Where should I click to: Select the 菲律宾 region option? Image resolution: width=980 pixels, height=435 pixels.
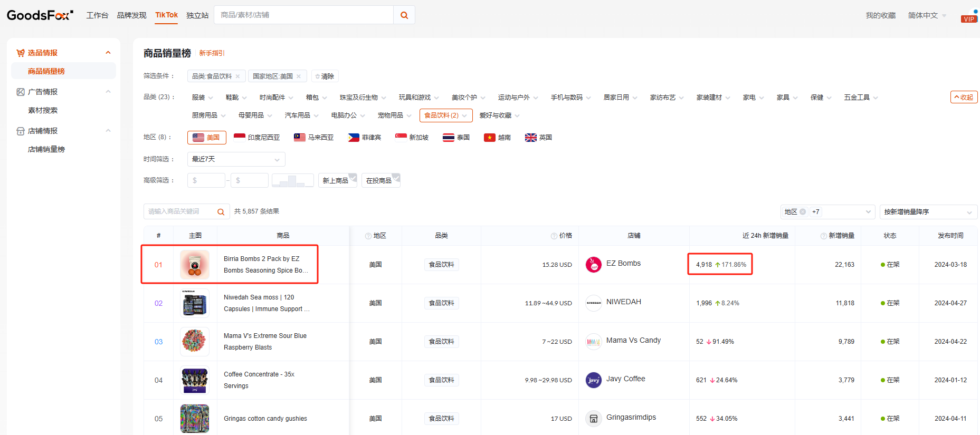pyautogui.click(x=365, y=138)
